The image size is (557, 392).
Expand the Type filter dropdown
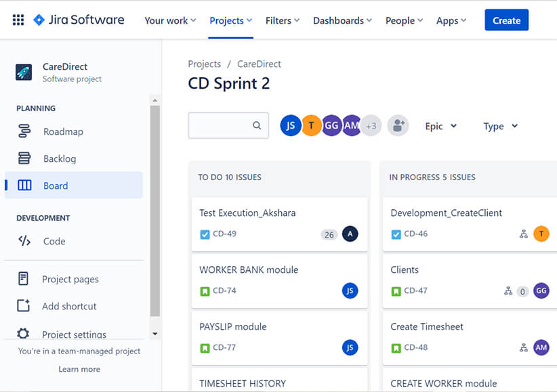pos(501,126)
